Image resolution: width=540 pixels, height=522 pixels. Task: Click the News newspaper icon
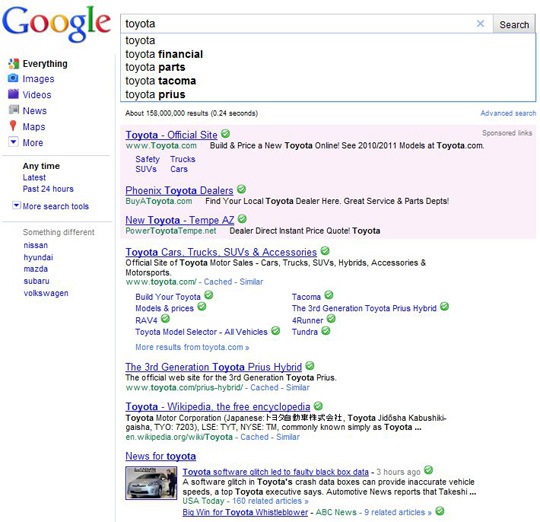click(13, 110)
